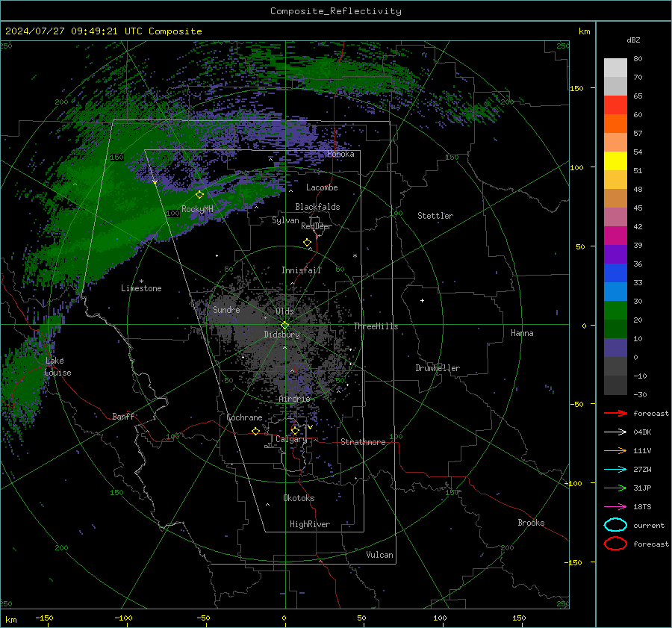Click the Hanna town label
The height and width of the screenshot is (628, 672).
[522, 333]
